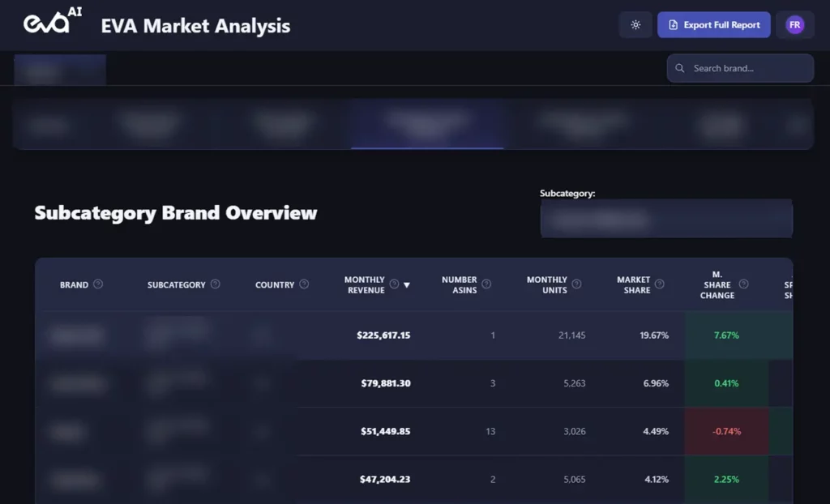This screenshot has height=504, width=830.
Task: Open the FR user avatar menu
Action: click(x=794, y=25)
